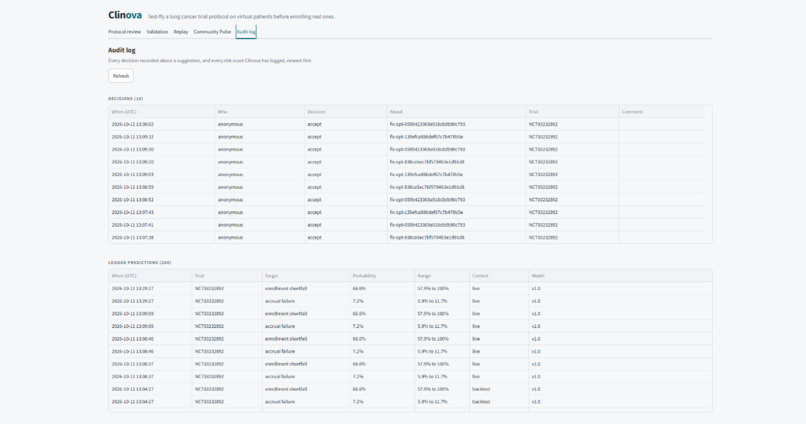Select the 13:09:30 decision timestamp
The width and height of the screenshot is (806, 424).
[x=133, y=150]
